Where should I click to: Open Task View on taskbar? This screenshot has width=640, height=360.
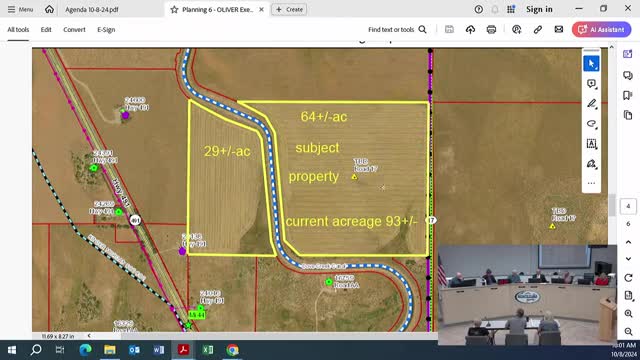tap(60, 350)
